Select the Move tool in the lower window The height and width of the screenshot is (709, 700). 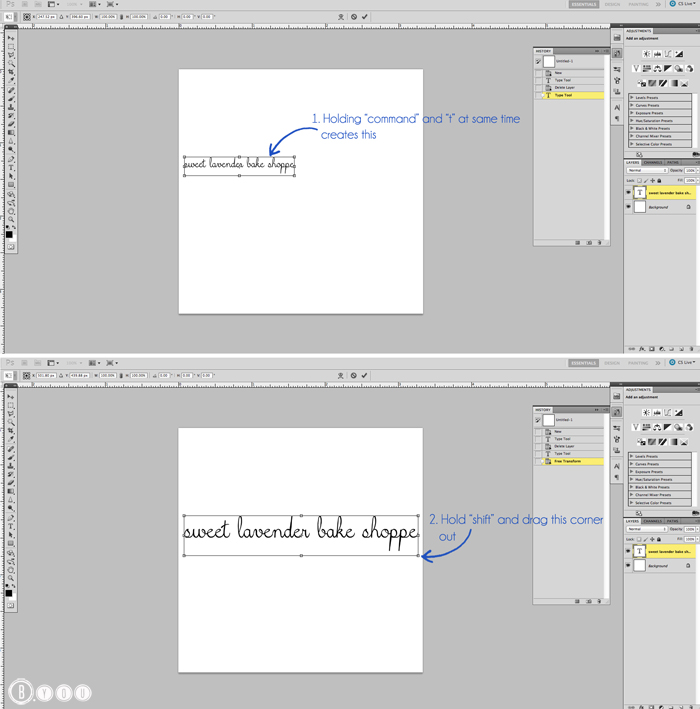11,397
